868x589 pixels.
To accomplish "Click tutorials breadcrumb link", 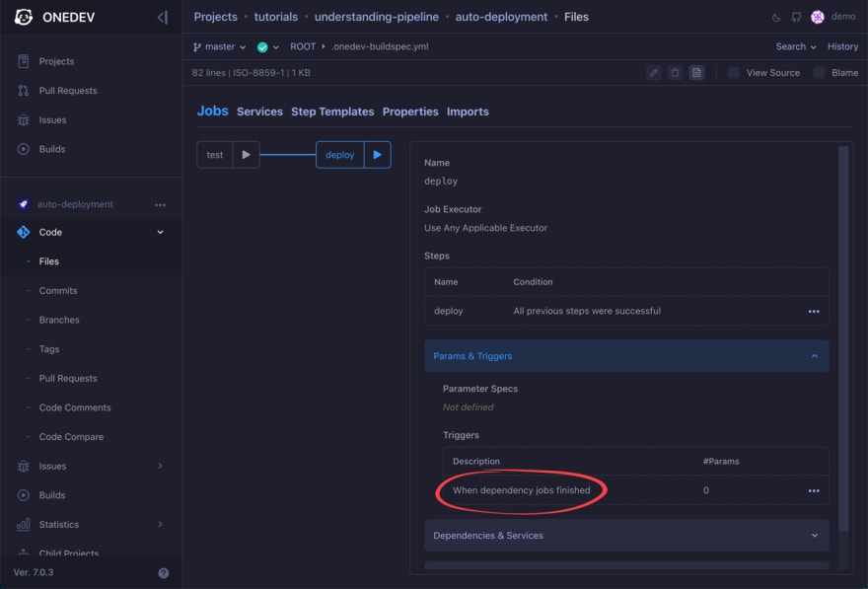I will pyautogui.click(x=275, y=17).
